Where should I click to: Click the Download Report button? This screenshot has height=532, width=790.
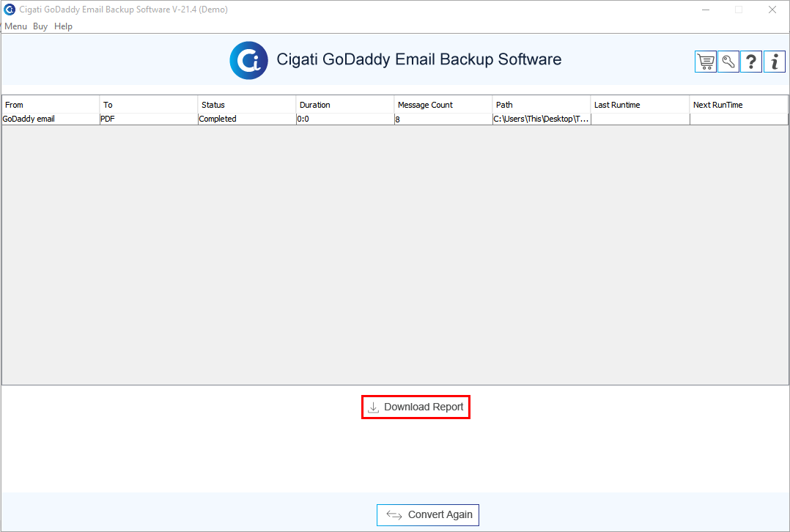[x=416, y=407]
